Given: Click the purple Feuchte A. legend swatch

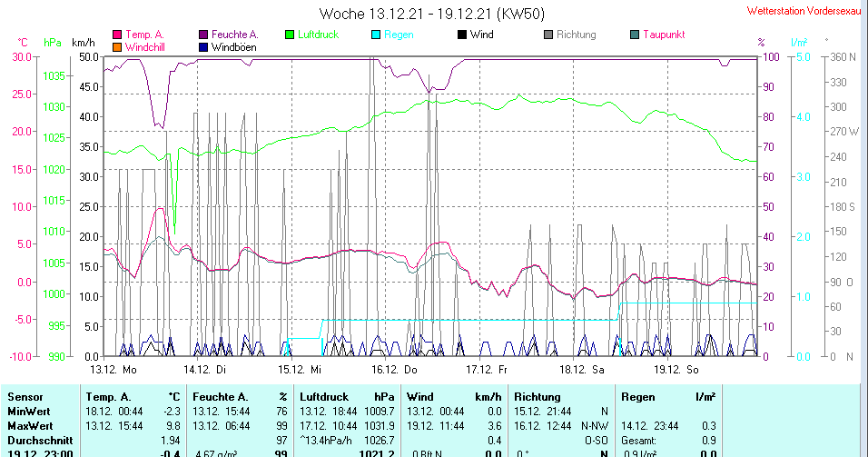Looking at the screenshot, I should coord(203,35).
